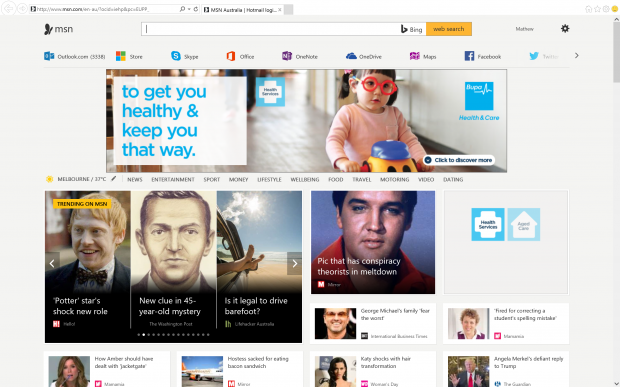Image resolution: width=620 pixels, height=387 pixels.
Task: Click the browser forward arrow
Action: 22,8
